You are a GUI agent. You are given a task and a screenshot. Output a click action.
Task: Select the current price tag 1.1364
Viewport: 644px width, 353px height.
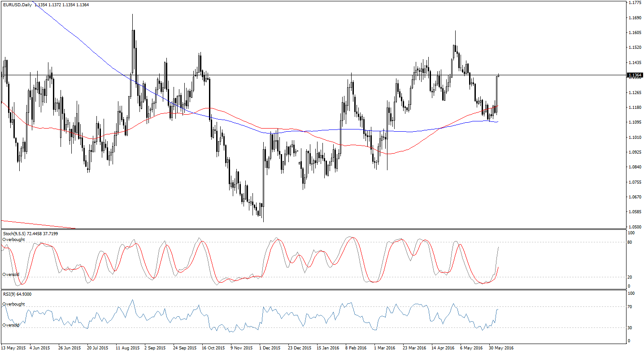pos(635,75)
